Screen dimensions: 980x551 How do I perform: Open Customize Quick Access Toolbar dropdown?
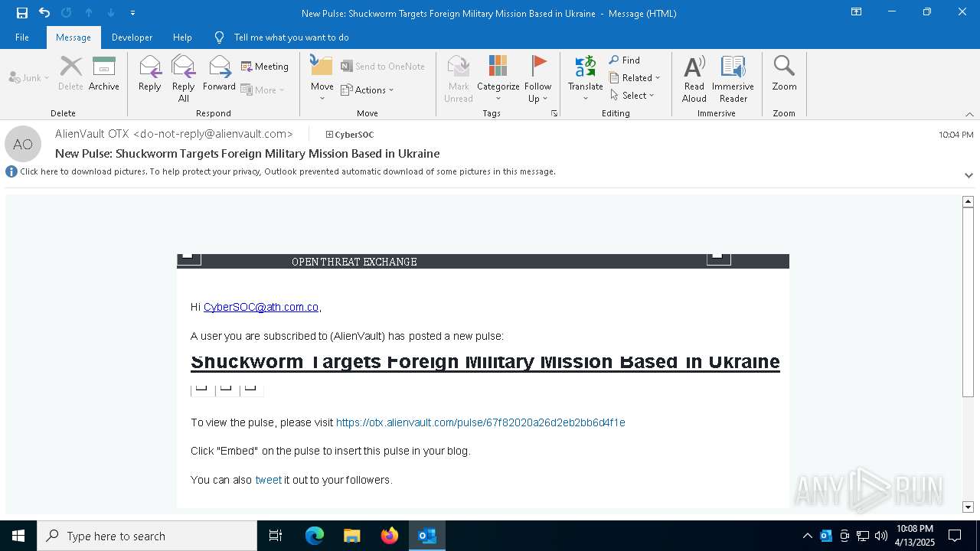(x=133, y=13)
